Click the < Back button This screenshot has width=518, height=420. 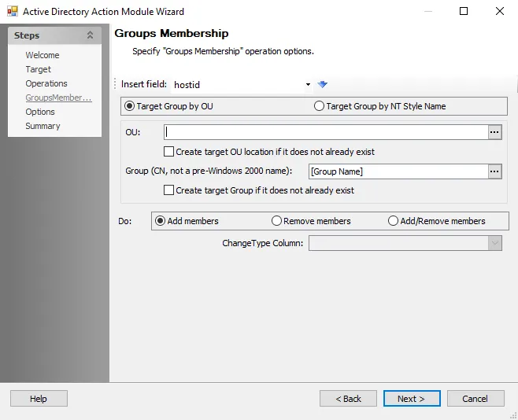click(348, 399)
